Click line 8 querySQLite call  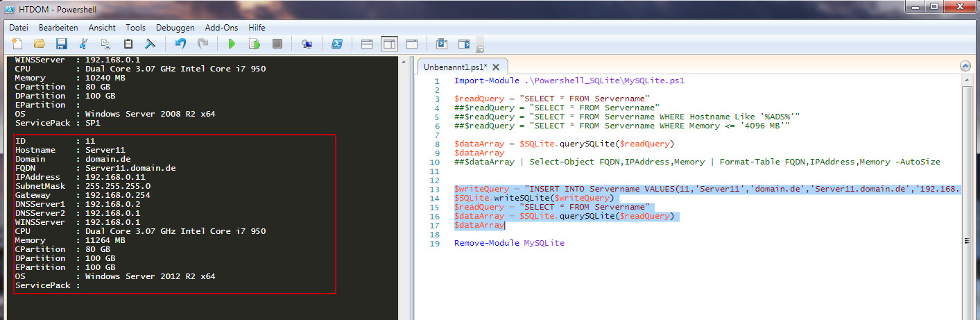click(564, 144)
